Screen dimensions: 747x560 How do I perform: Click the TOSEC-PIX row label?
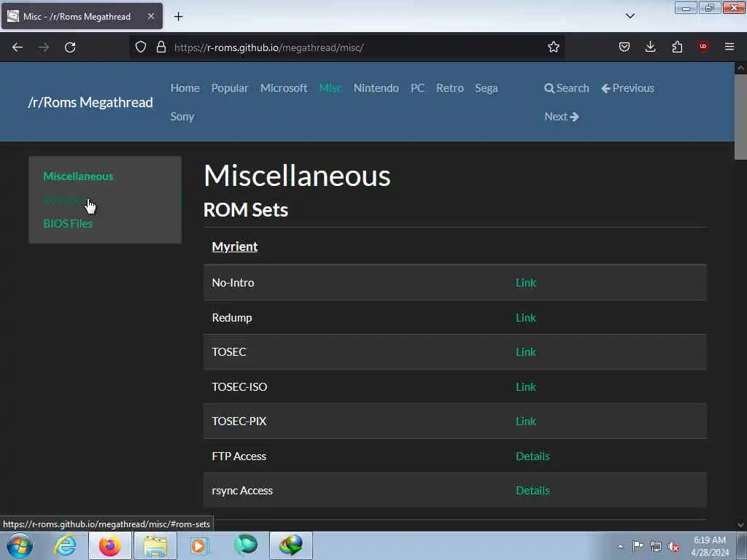[239, 421]
